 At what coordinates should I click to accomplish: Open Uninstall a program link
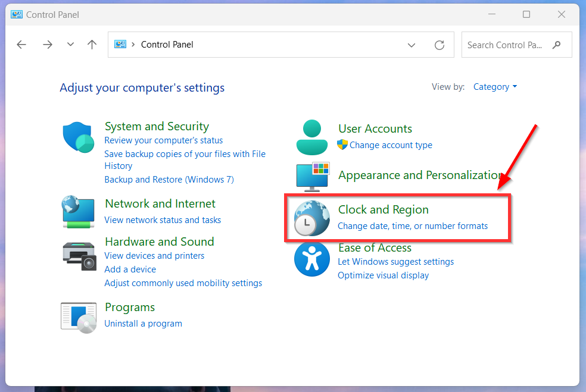(143, 324)
